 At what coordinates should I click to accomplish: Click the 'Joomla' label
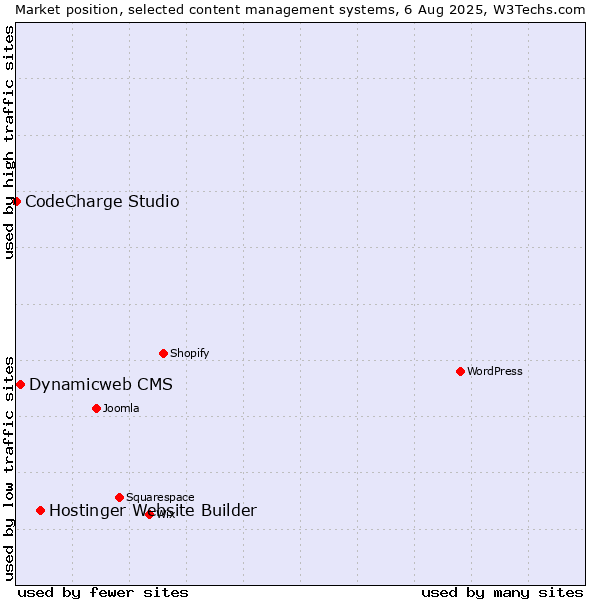click(121, 408)
